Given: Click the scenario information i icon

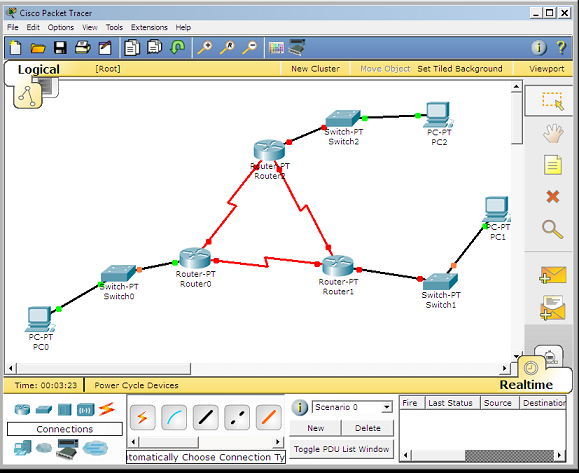Looking at the screenshot, I should coord(299,408).
